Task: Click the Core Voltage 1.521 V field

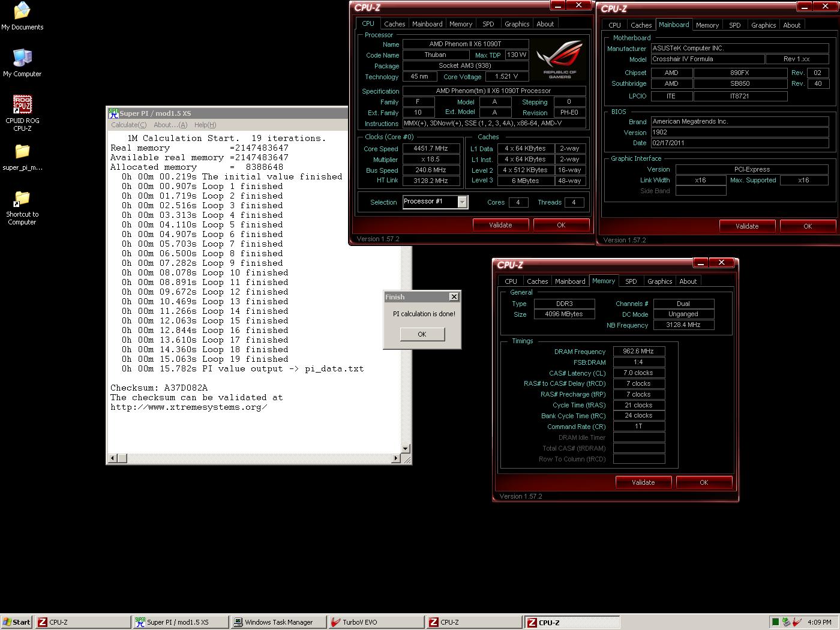Action: tap(506, 76)
